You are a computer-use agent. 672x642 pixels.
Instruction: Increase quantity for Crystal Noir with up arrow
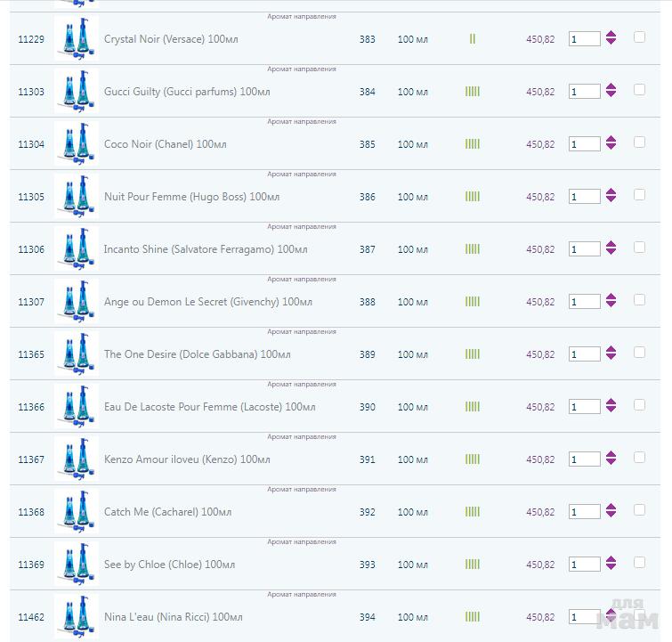tap(611, 35)
